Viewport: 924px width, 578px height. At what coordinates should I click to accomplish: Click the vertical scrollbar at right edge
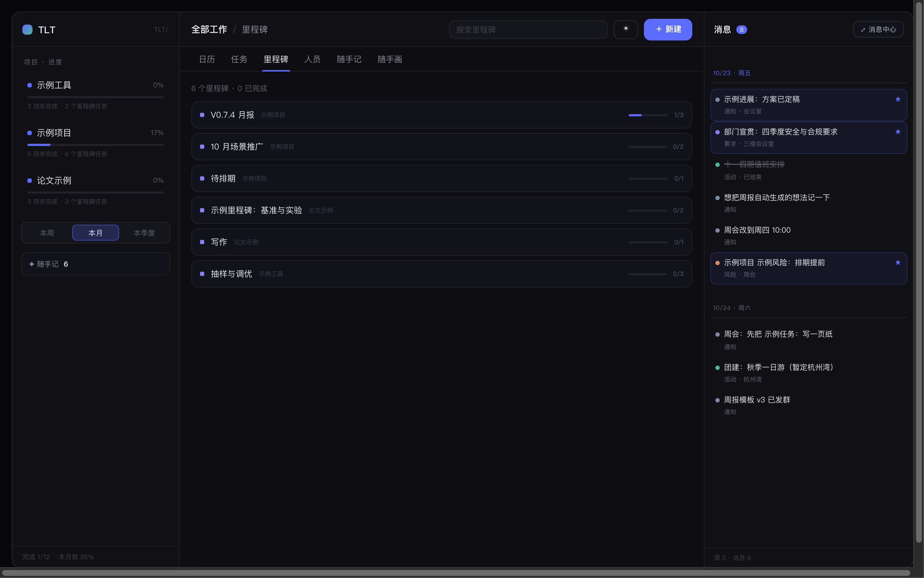pos(919,271)
